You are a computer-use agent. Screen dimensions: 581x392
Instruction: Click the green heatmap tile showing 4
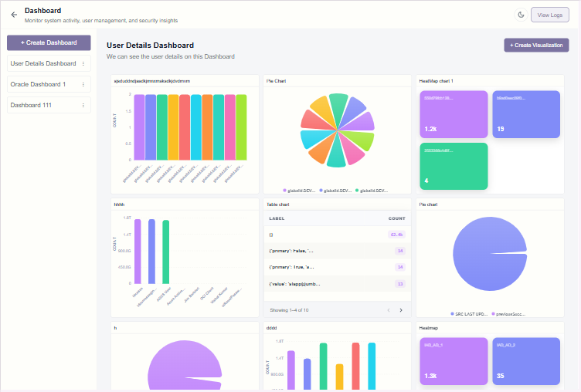(x=454, y=166)
